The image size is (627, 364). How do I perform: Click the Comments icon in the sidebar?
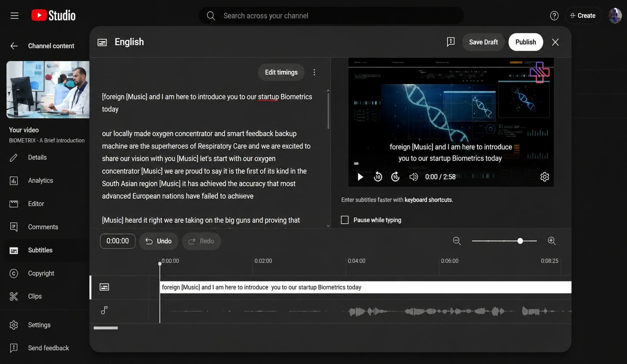14,227
